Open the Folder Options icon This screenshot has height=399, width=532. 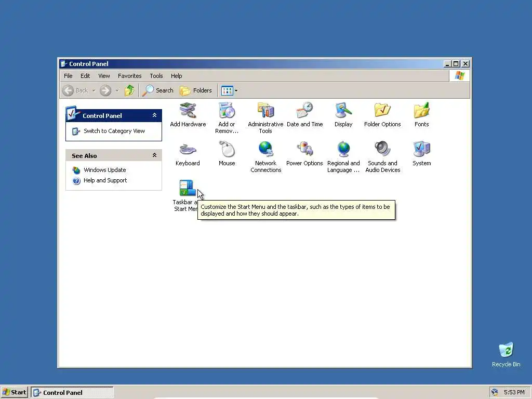(x=382, y=115)
